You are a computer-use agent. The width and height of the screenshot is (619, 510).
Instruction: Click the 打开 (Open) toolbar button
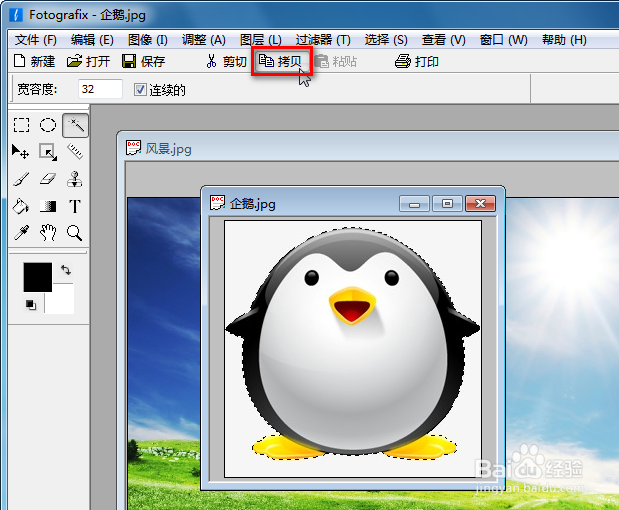tap(88, 61)
